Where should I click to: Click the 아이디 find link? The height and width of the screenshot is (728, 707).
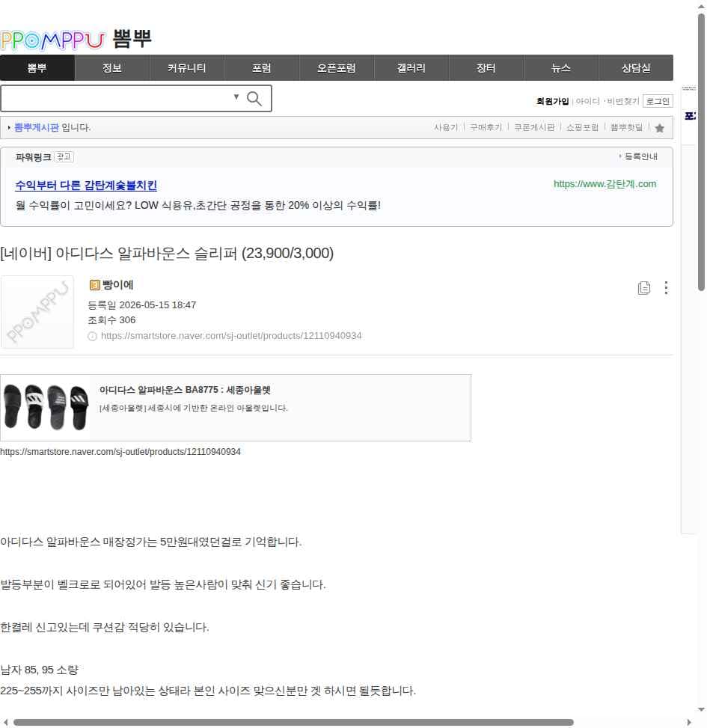pyautogui.click(x=588, y=101)
